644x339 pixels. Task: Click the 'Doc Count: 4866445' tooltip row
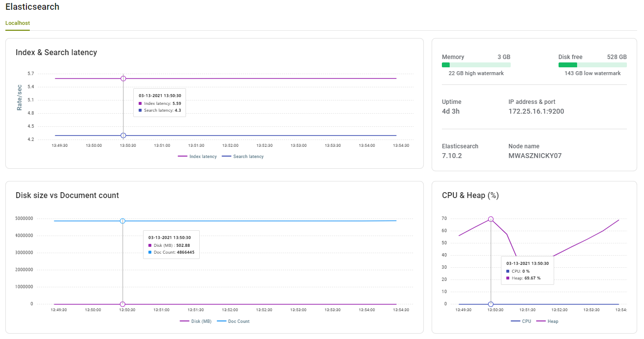[x=171, y=252]
